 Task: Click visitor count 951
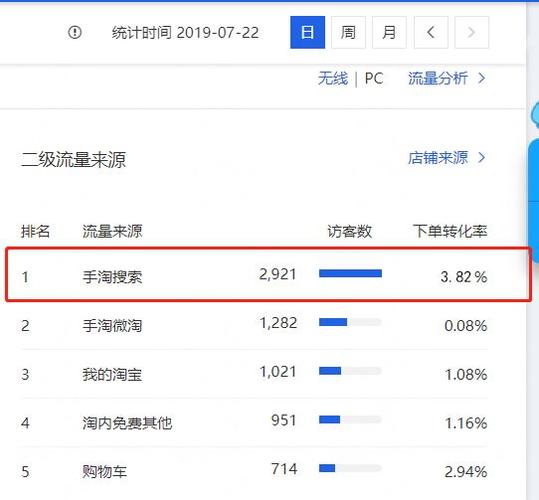pyautogui.click(x=284, y=420)
